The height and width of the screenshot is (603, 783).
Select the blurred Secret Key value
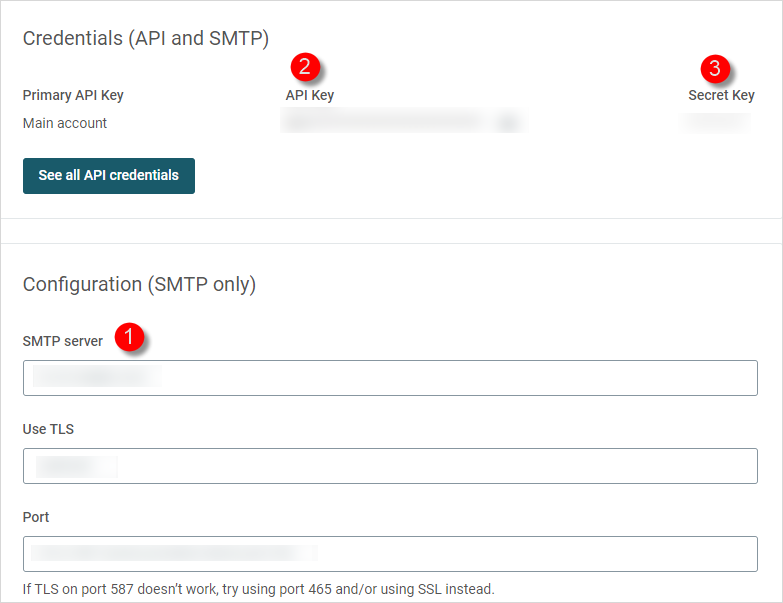coord(716,122)
